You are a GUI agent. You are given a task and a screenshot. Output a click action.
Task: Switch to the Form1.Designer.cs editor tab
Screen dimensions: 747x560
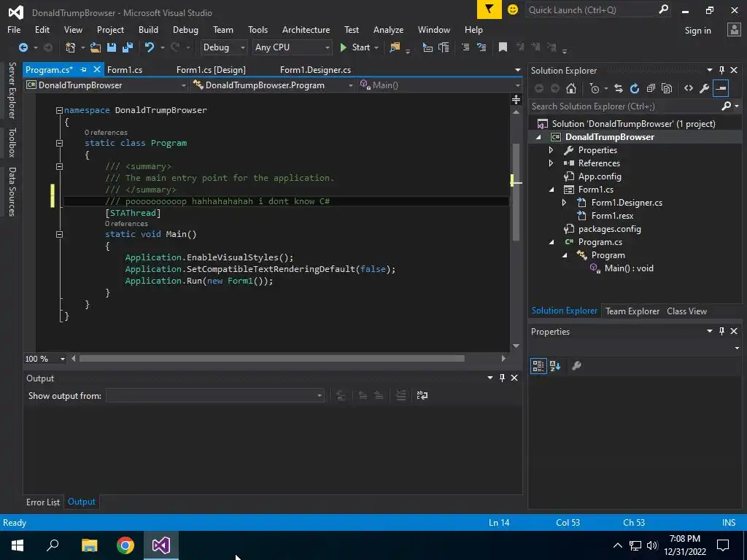pyautogui.click(x=315, y=69)
